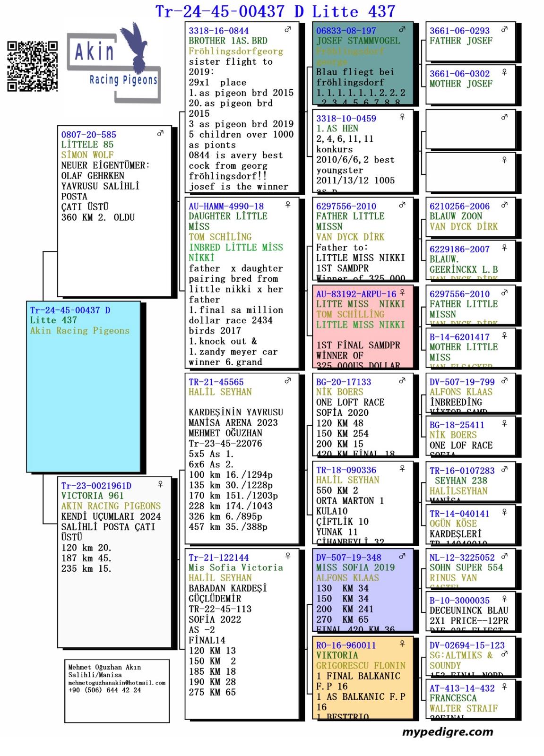This screenshot has width=544, height=756.
Task: Click male symbol in JOSEF STAMMVOGEL box
Action: pyautogui.click(x=402, y=30)
